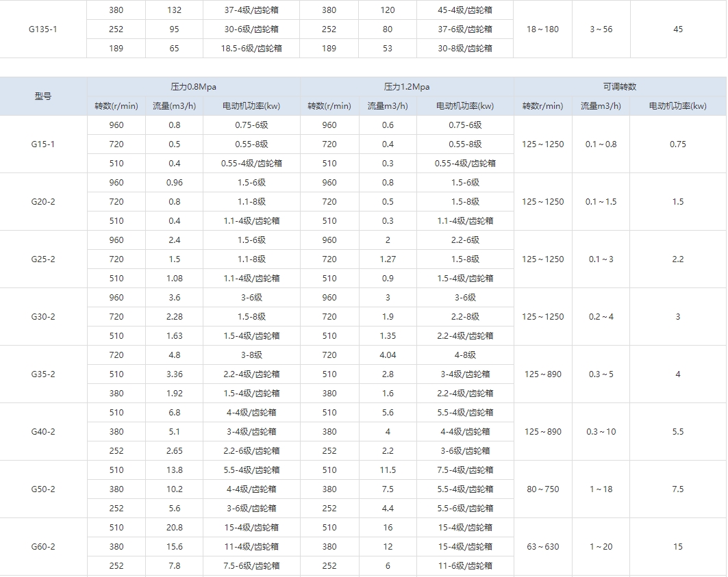Viewport: 728px width, 577px height.
Task: Click the 1～20 flow range cell
Action: (x=601, y=547)
